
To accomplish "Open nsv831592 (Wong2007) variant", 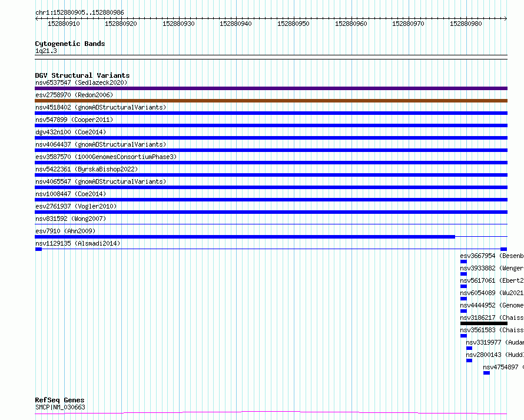I will [x=71, y=219].
